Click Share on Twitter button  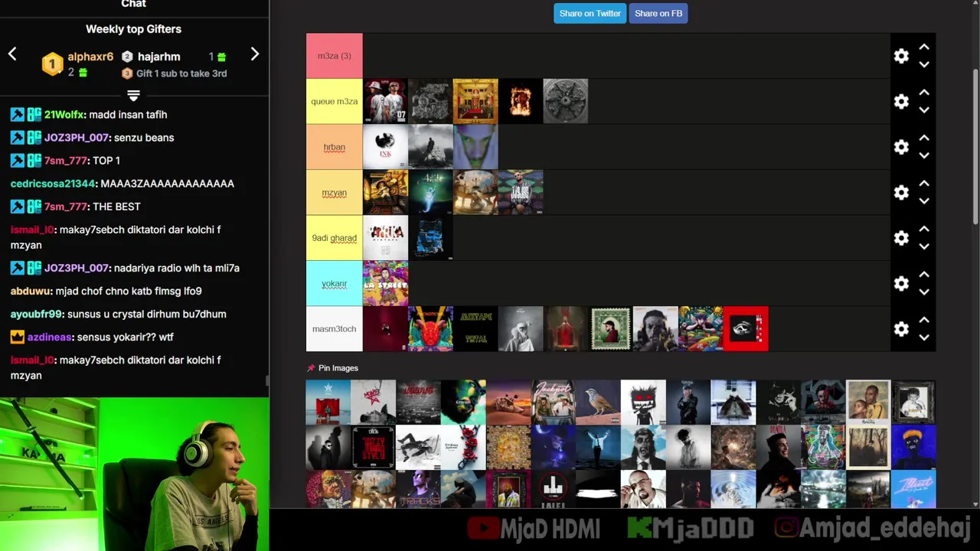pos(590,13)
